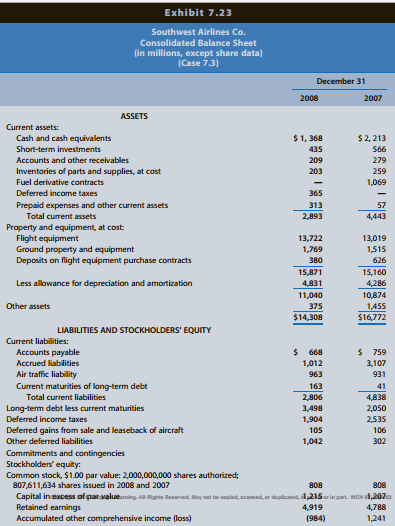The image size is (395, 526).
Task: Click 'Accrued liabilities' row label
Action: pos(48,363)
